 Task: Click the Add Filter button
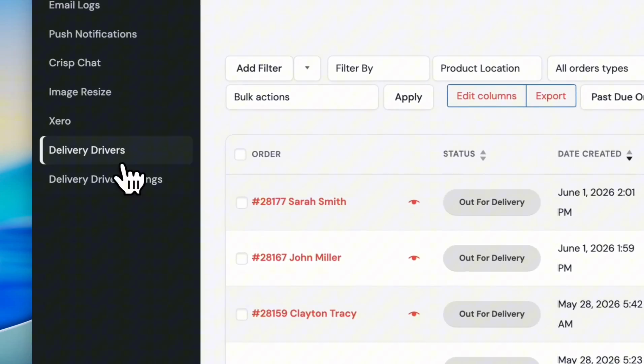click(259, 68)
